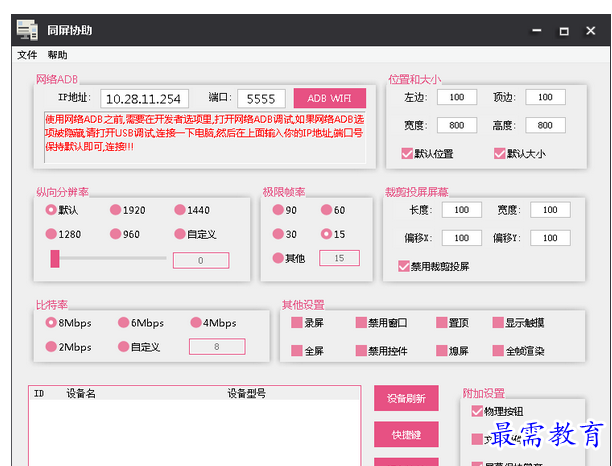The width and height of the screenshot is (612, 466).
Task: Choose the 4Mbps bitrate option
Action: pos(197,323)
